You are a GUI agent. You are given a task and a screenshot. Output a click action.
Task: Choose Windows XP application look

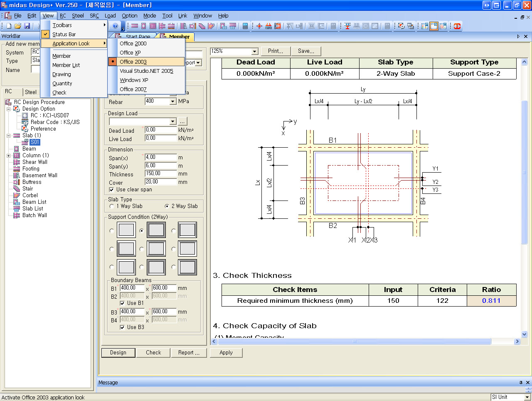pyautogui.click(x=146, y=80)
